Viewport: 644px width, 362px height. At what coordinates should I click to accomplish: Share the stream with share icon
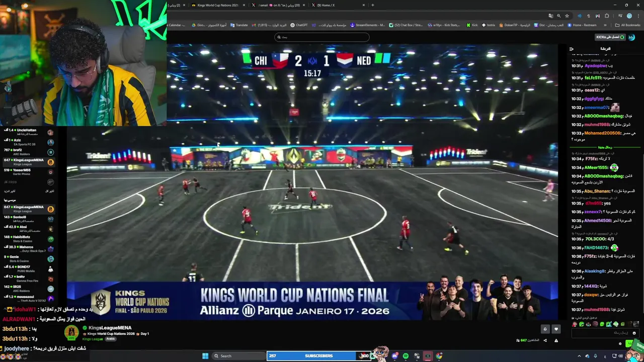click(545, 340)
